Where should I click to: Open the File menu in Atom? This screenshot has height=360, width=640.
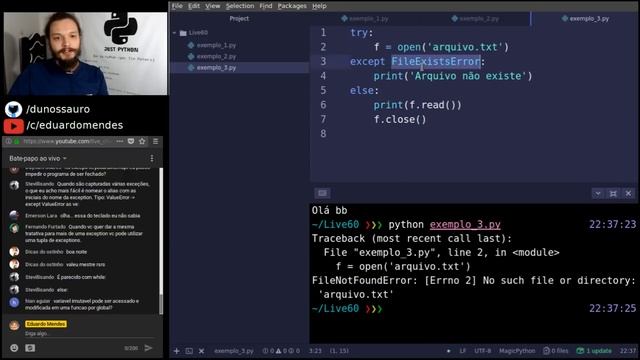coord(177,6)
